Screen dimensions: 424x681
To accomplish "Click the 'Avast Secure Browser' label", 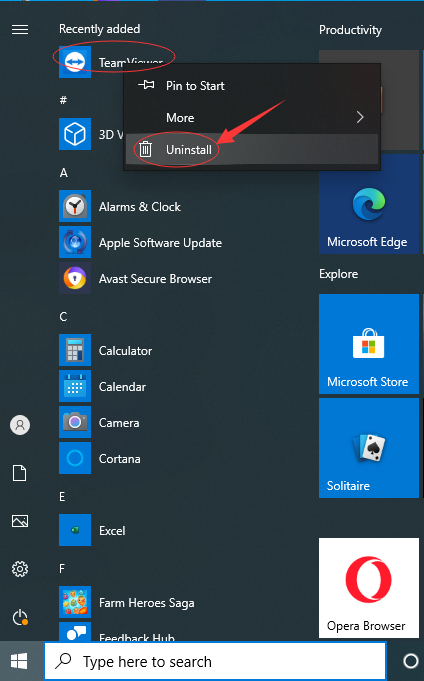I will 155,279.
